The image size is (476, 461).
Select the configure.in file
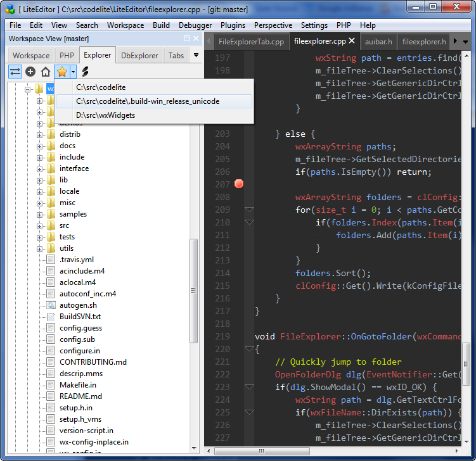pos(80,351)
